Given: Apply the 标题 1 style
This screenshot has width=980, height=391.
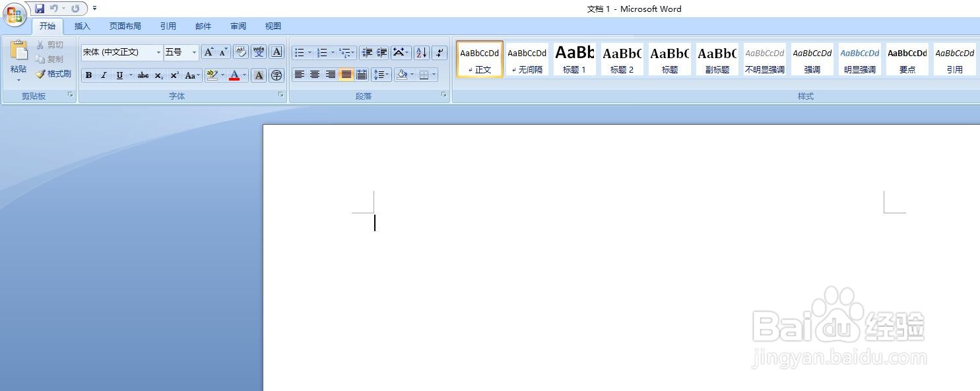Looking at the screenshot, I should pos(575,59).
